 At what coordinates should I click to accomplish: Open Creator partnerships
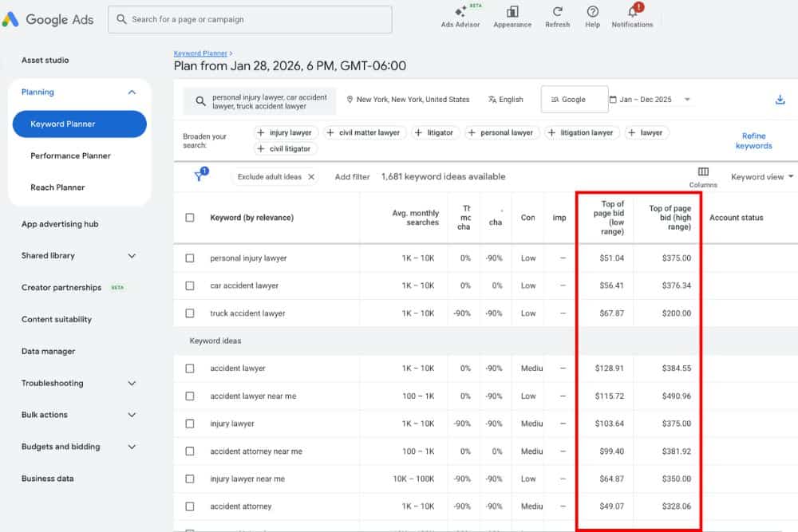61,288
